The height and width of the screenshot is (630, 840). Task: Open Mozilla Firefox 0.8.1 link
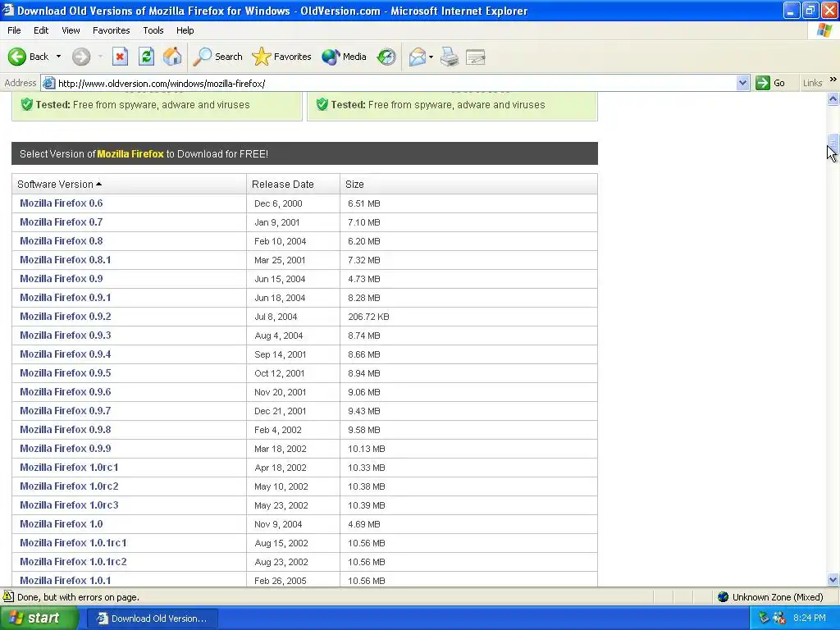(x=66, y=260)
